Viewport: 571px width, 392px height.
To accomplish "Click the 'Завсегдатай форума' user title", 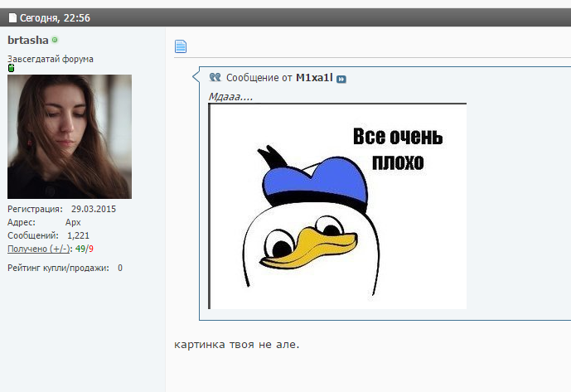I will [x=51, y=59].
